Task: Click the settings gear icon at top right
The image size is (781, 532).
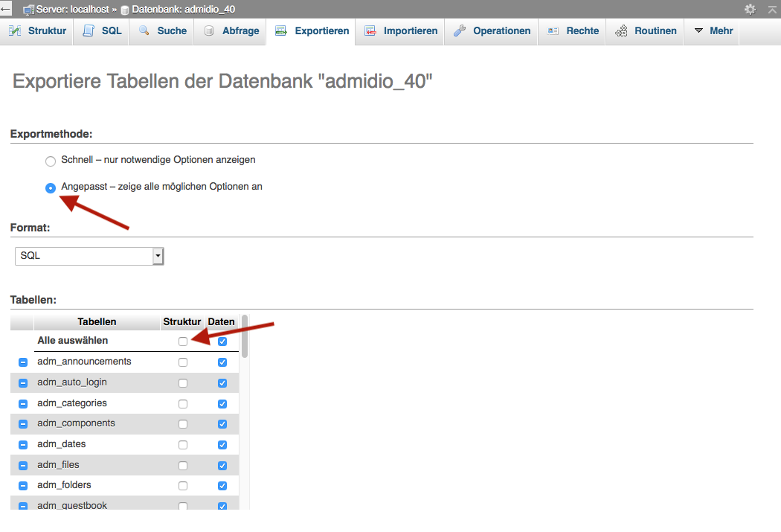Action: point(750,9)
